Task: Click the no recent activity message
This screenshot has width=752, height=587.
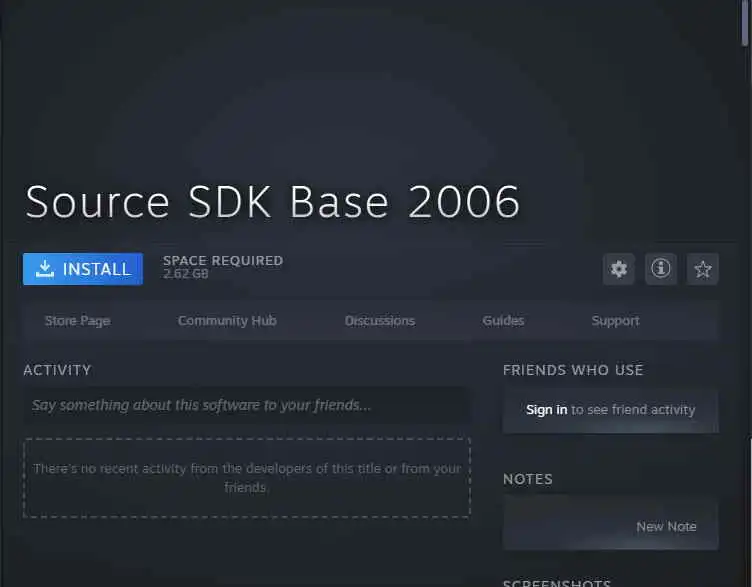Action: click(247, 478)
